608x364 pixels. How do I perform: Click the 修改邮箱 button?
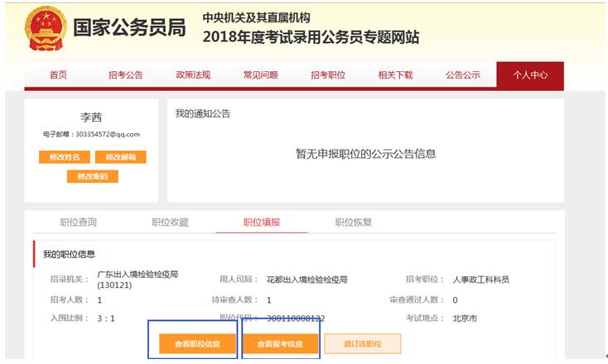click(x=120, y=157)
